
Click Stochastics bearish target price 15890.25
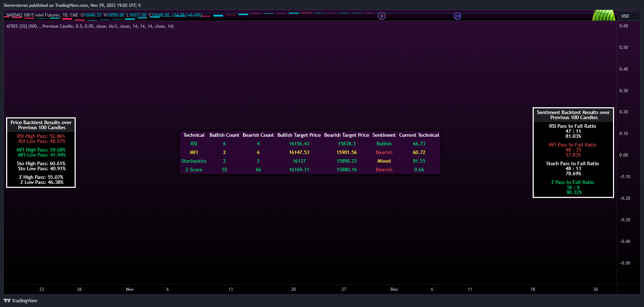coord(347,161)
